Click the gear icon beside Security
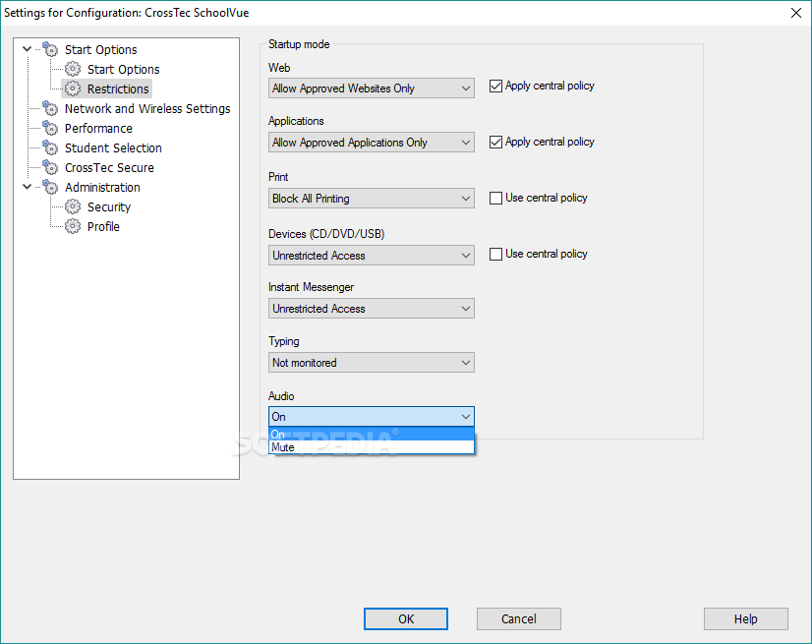 (73, 206)
